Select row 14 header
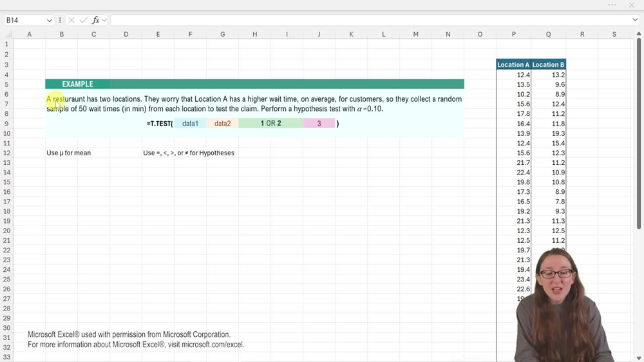The image size is (644, 362). tap(6, 173)
